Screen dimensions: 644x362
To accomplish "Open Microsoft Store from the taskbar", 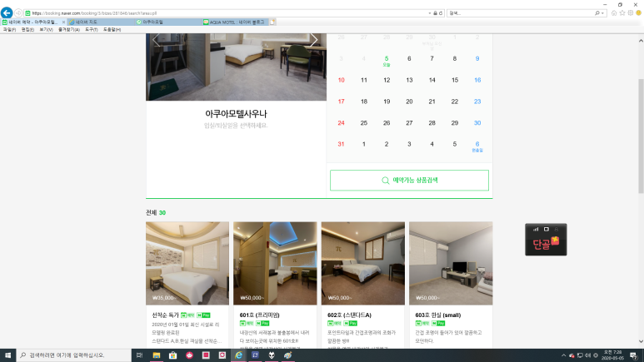I will 173,355.
